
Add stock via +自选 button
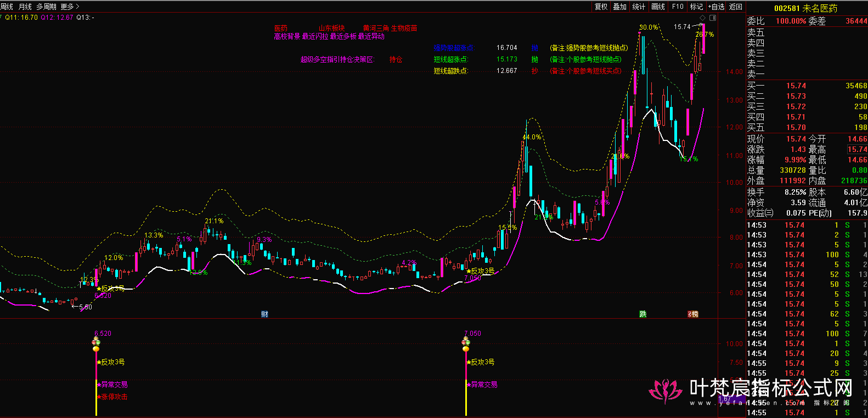[717, 7]
